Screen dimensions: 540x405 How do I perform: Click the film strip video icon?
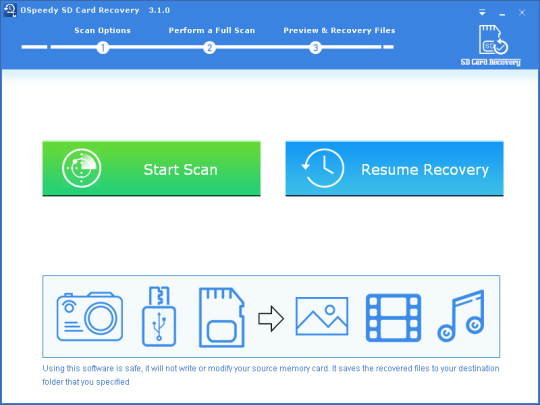(393, 318)
